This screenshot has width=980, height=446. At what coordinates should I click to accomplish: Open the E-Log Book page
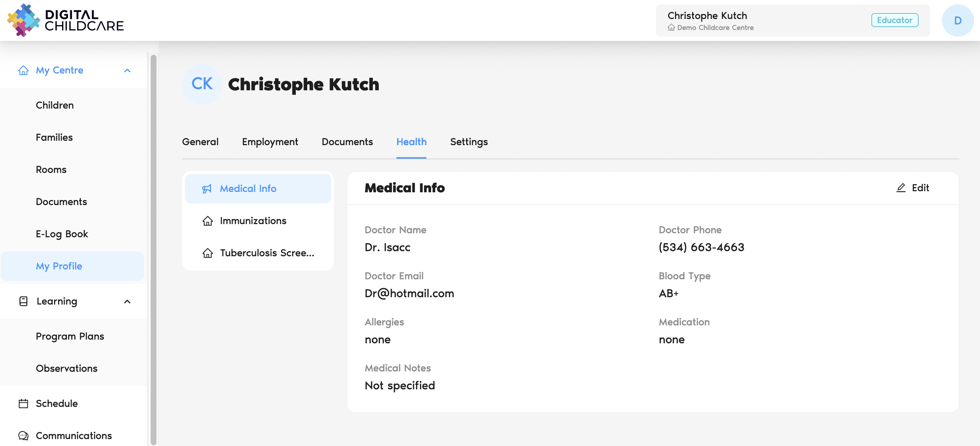coord(62,234)
